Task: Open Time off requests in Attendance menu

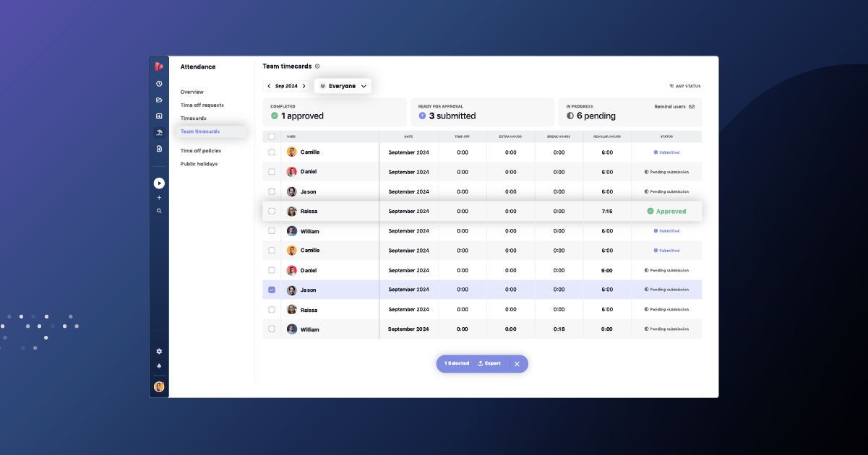Action: [202, 105]
